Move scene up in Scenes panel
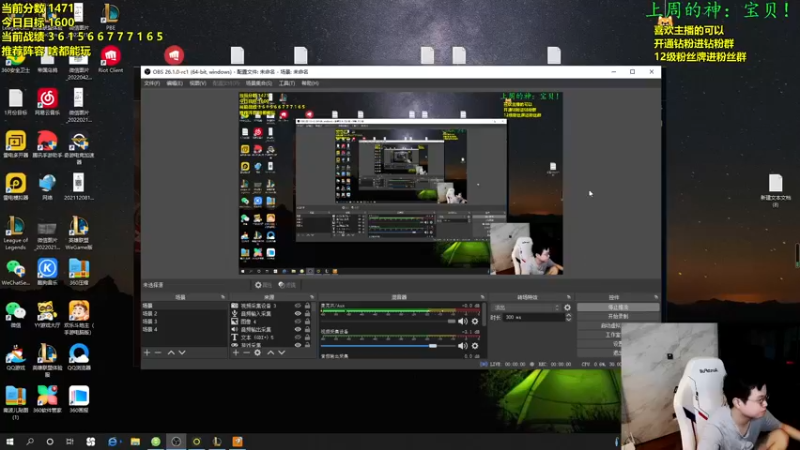 pyautogui.click(x=171, y=353)
